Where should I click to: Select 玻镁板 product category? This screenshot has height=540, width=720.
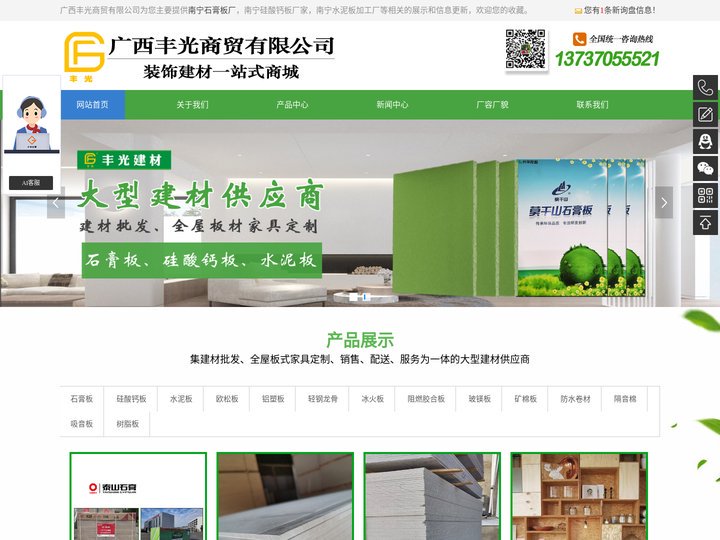coord(479,399)
